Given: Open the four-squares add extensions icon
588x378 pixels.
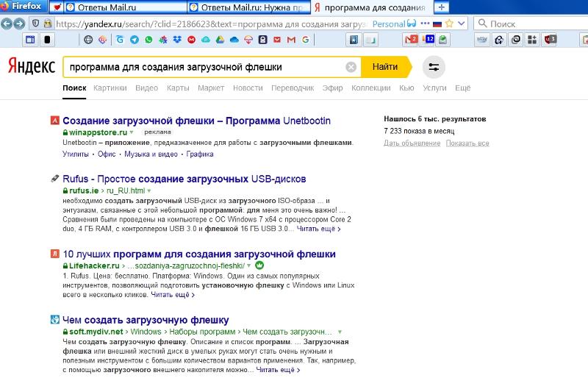Looking at the screenshot, I should pos(532,40).
